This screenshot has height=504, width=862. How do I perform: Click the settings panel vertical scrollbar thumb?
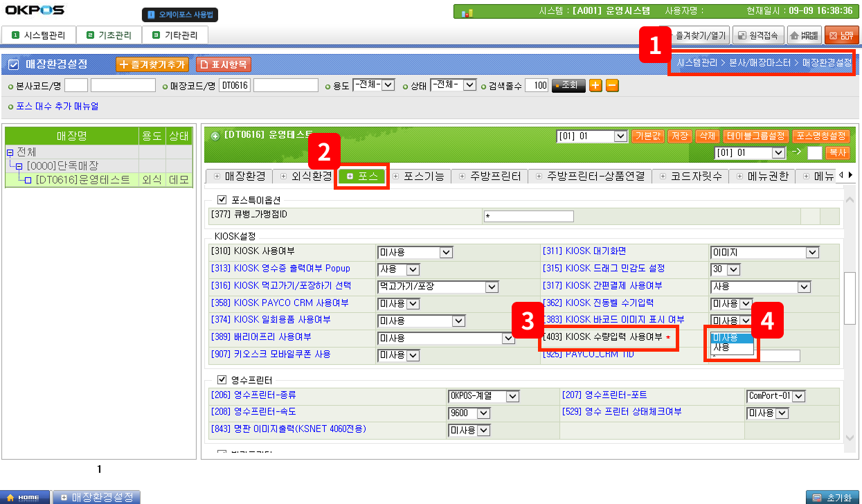pyautogui.click(x=850, y=298)
